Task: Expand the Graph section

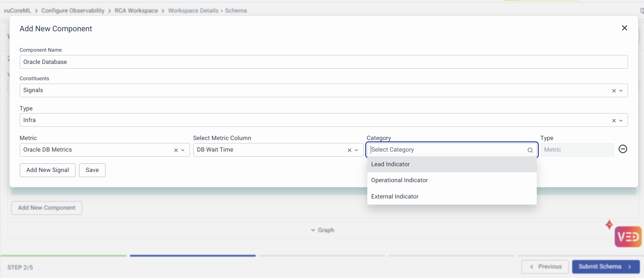Action: coord(323,230)
